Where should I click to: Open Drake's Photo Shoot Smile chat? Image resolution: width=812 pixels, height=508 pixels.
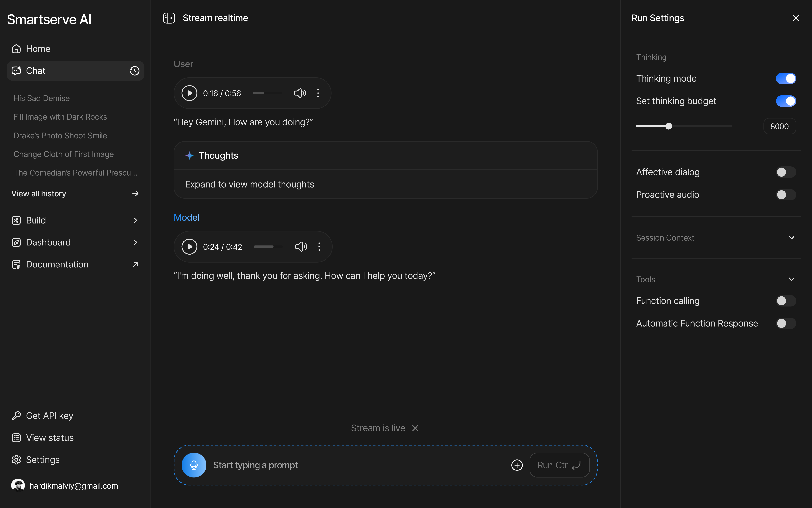(60, 135)
